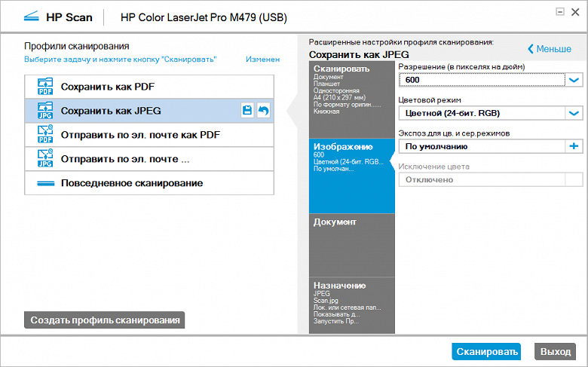Click the Everyday Scan profile icon
The width and height of the screenshot is (588, 367).
click(45, 183)
